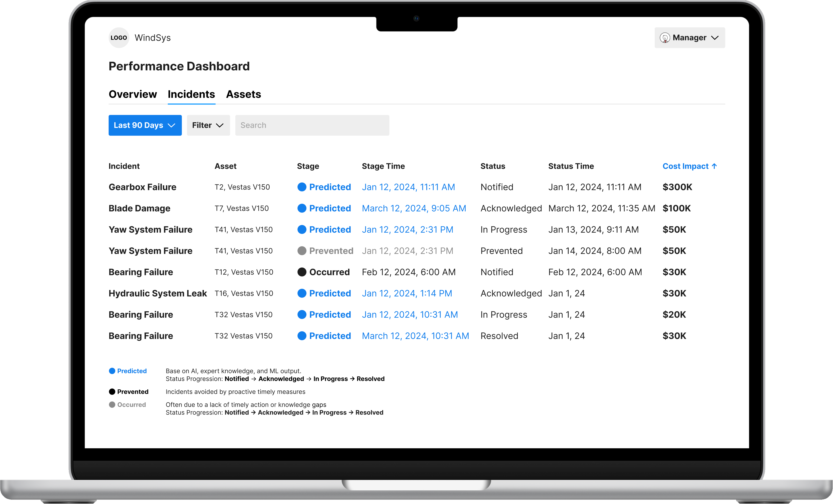Click the grey Occurred dot in the legend
The image size is (833, 504).
[112, 404]
